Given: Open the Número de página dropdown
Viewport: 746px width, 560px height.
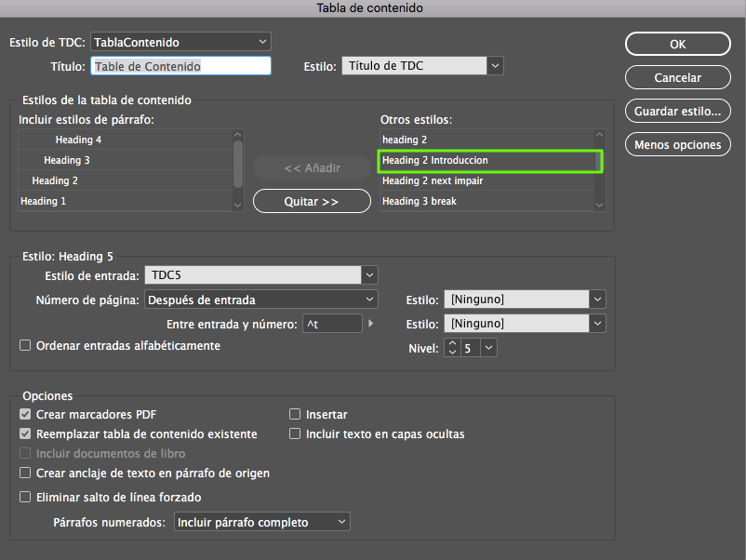Looking at the screenshot, I should (260, 300).
